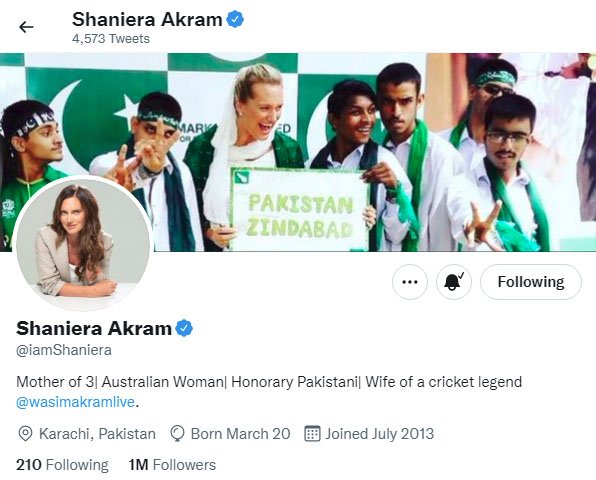Screen dimensions: 596x480
Task: Click the @iamShaniera handle
Action: pos(64,350)
